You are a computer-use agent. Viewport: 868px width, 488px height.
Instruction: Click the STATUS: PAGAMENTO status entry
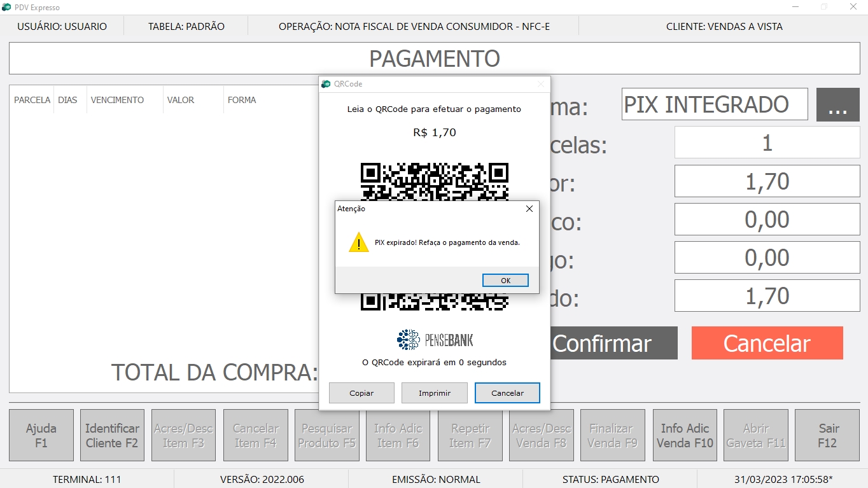click(x=611, y=479)
